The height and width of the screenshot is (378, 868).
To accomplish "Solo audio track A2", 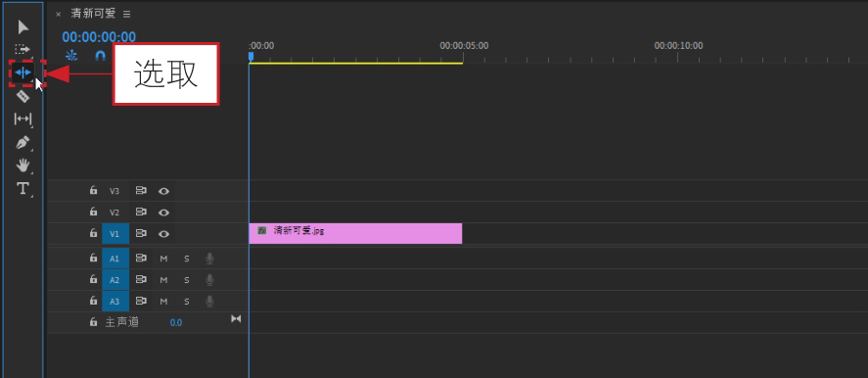I will (187, 280).
